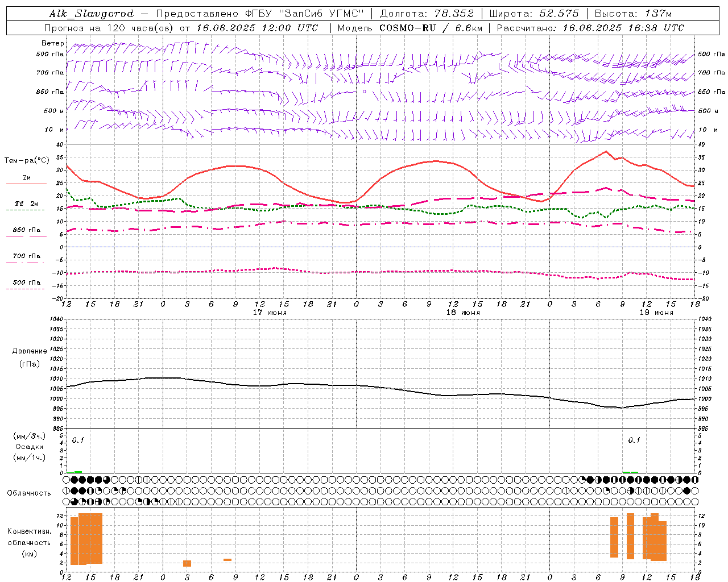Click the (мм/3ч.) precipitation unit label
Viewport: 728px width, 582px height.
29,436
